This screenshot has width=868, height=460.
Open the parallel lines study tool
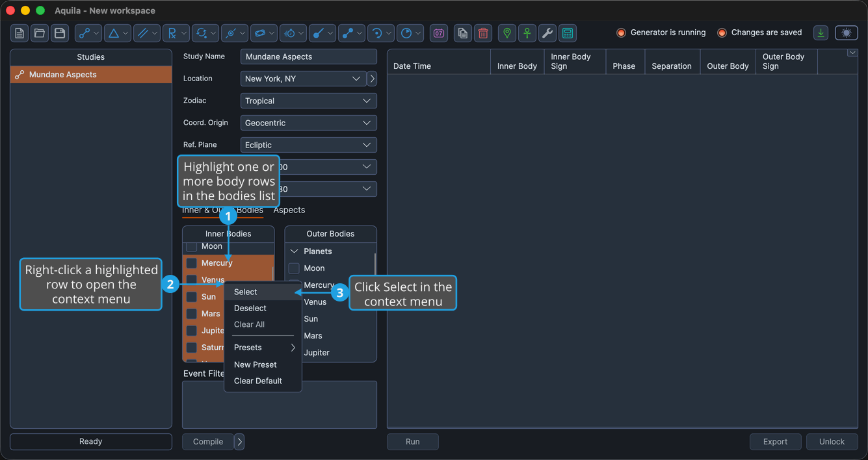(x=147, y=33)
